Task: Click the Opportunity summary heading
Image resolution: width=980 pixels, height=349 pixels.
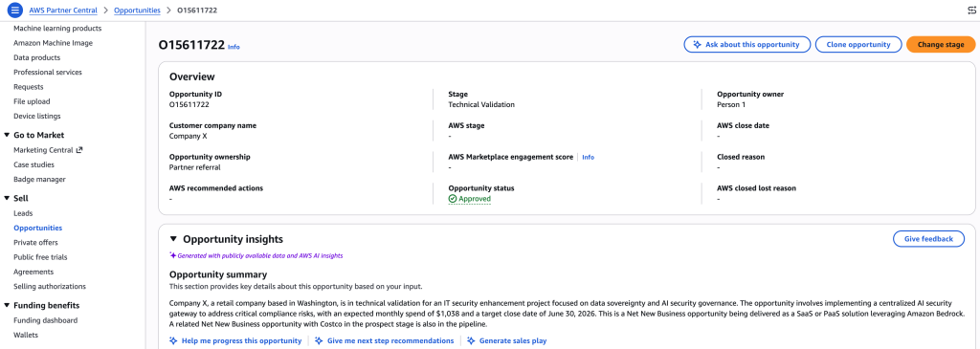Action: pos(218,274)
